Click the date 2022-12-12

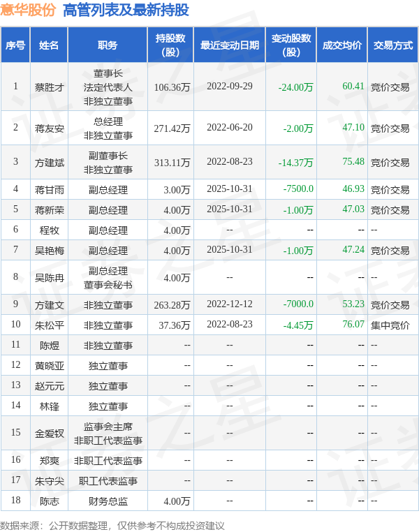[230, 304]
